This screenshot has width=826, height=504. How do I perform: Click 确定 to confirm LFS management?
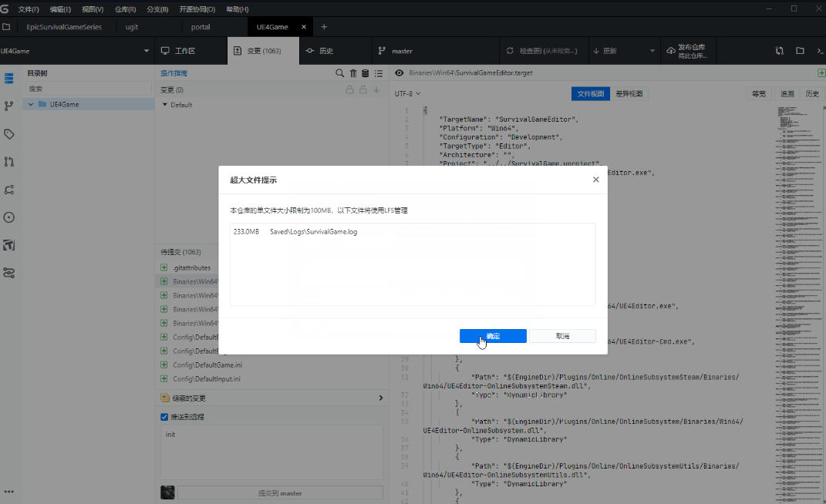pyautogui.click(x=493, y=336)
